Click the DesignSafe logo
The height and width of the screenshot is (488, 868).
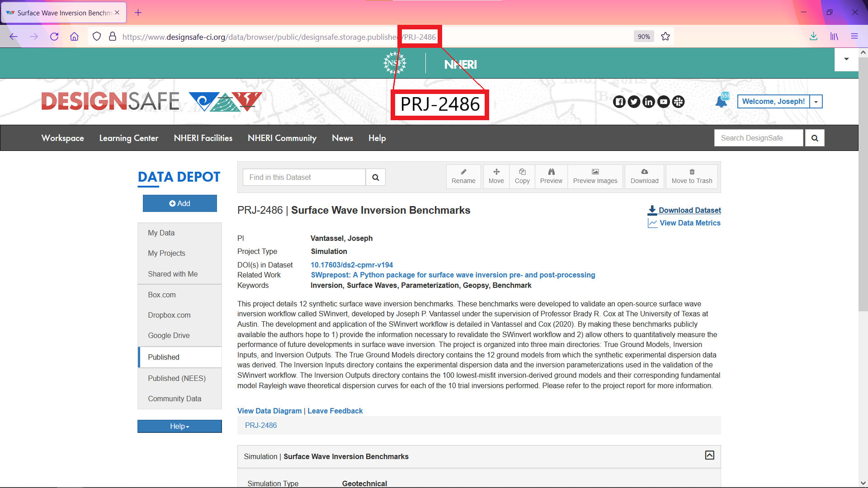click(152, 101)
